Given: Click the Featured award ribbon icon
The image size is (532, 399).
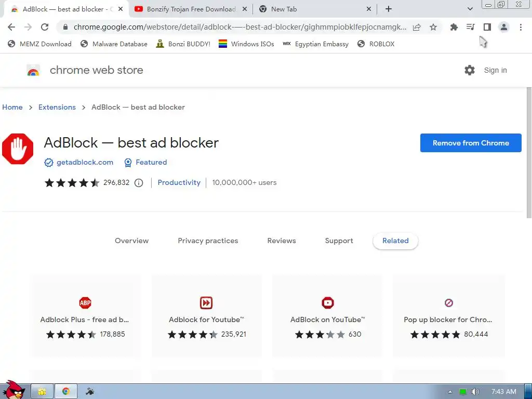Looking at the screenshot, I should [128, 163].
